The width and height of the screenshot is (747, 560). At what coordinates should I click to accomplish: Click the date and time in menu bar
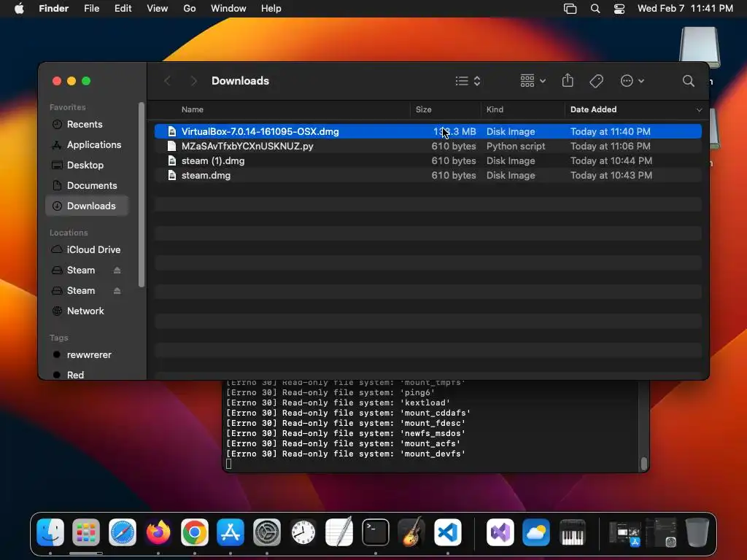click(x=685, y=9)
